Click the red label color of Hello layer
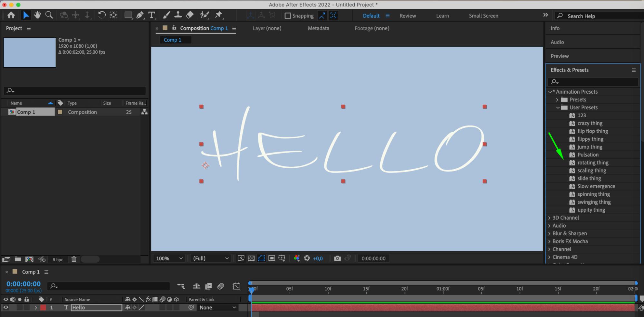This screenshot has height=317, width=644. click(x=43, y=307)
